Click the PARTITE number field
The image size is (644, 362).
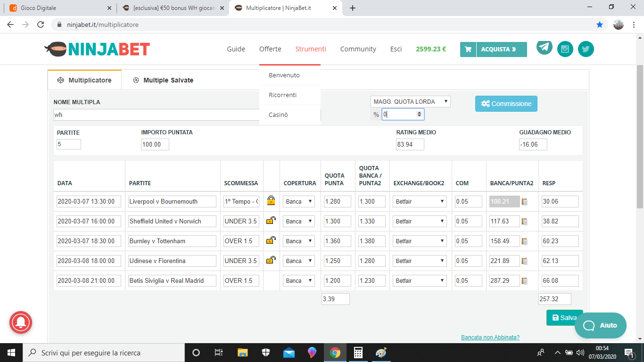pyautogui.click(x=69, y=144)
